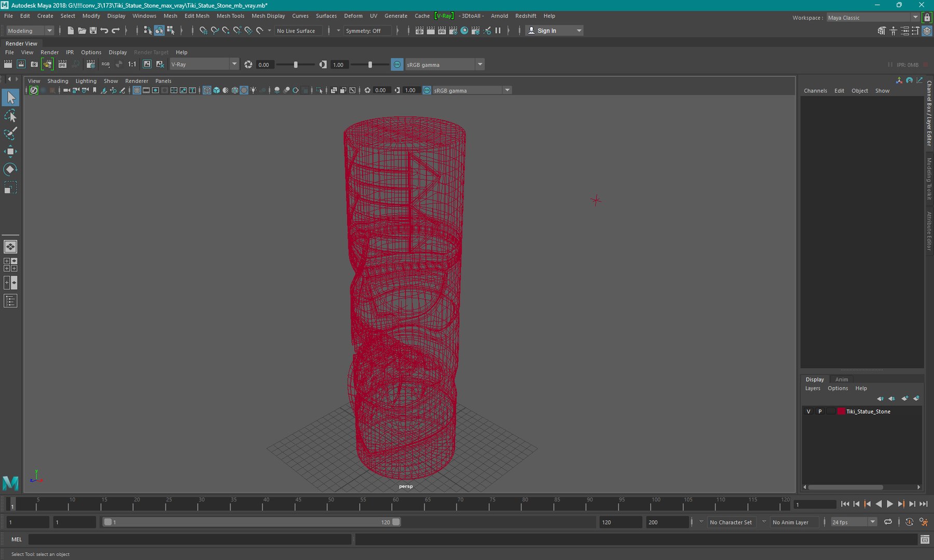
Task: Click the Render View exposure slider
Action: point(295,64)
